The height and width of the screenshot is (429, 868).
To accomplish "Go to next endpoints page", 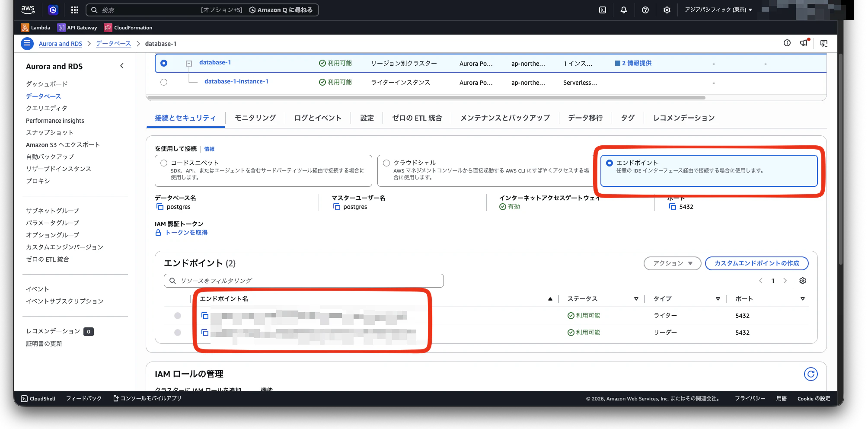I will pyautogui.click(x=785, y=281).
